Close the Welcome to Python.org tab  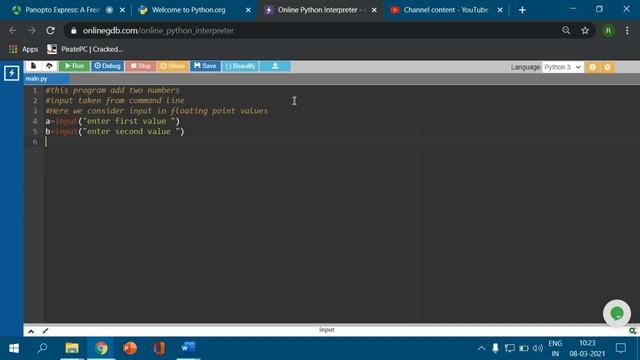[248, 10]
